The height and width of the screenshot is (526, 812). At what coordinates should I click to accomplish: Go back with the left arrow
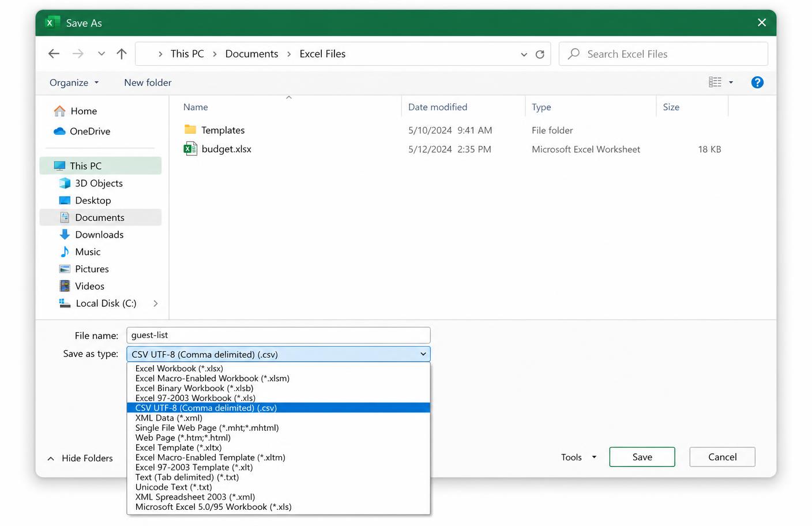54,54
